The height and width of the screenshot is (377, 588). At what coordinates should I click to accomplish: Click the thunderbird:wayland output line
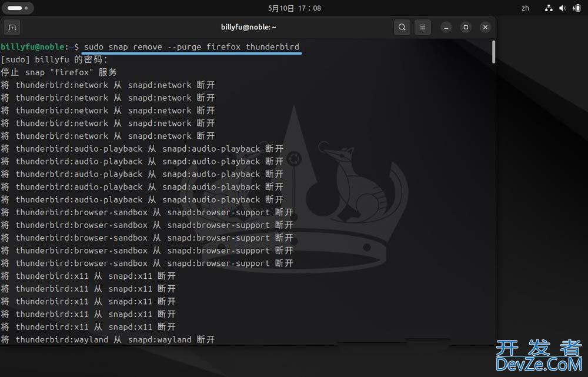(108, 339)
